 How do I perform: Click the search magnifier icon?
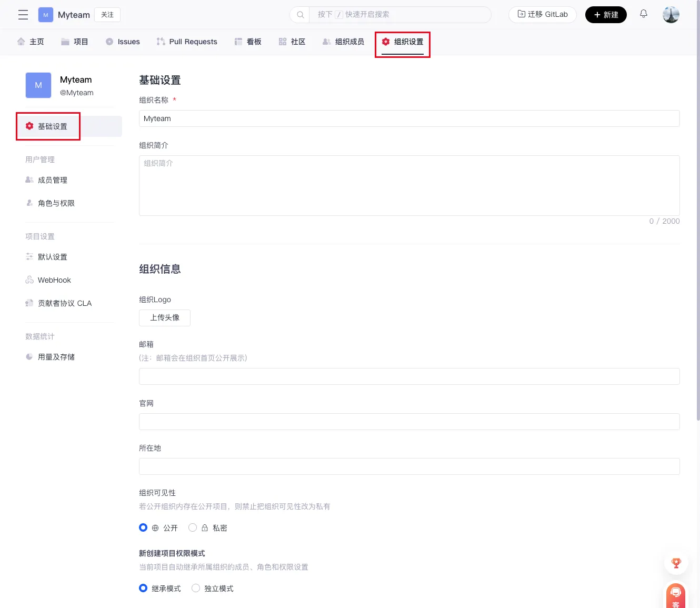(x=301, y=15)
